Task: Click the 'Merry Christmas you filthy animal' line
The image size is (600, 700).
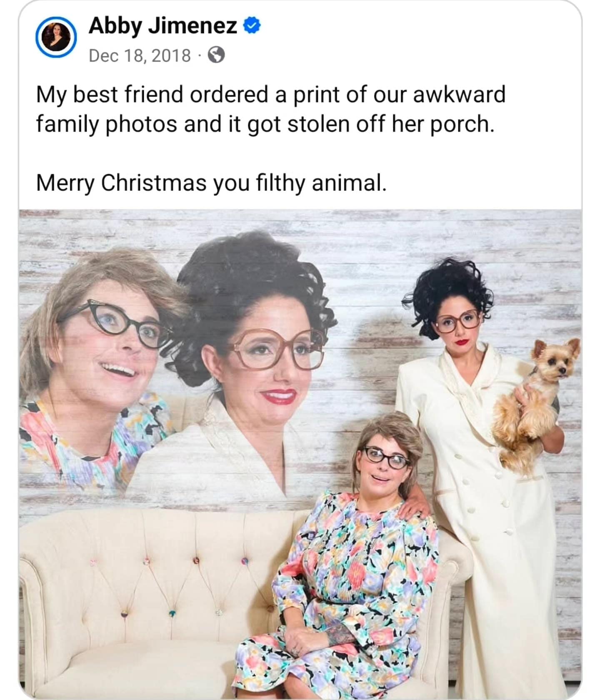Action: (x=211, y=182)
